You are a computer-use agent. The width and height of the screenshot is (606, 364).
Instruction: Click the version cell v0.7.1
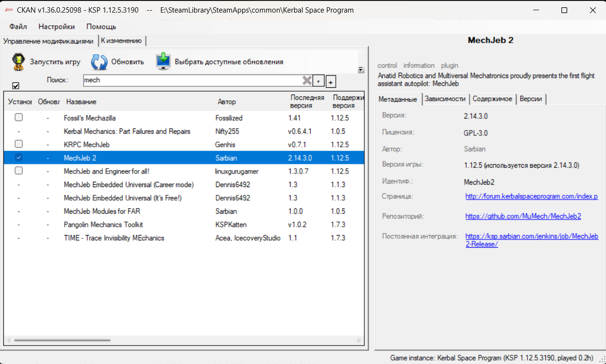pos(298,144)
